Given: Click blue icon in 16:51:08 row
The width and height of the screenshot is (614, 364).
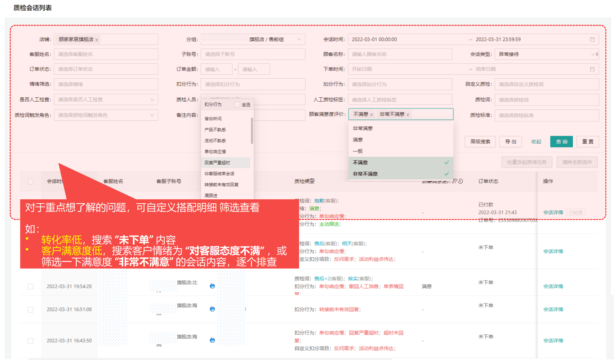Looking at the screenshot, I should click(212, 309).
